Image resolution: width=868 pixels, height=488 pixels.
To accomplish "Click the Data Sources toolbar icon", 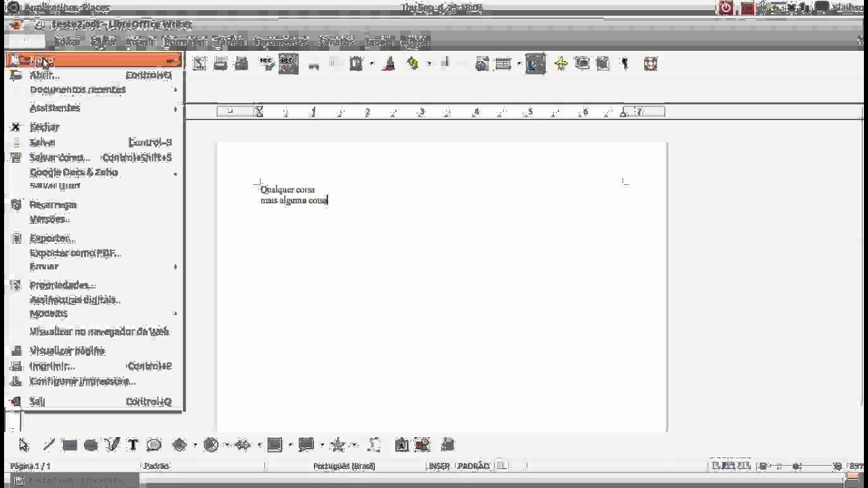I will (603, 64).
